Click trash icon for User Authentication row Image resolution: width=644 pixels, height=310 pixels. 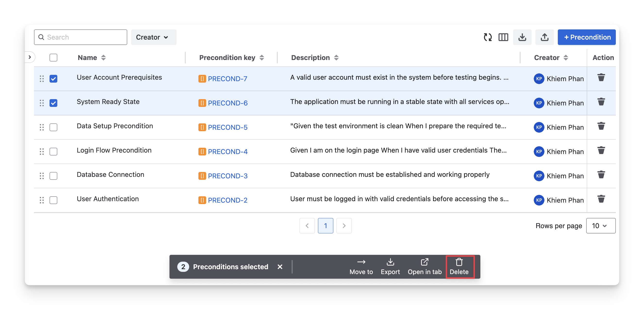[601, 199]
